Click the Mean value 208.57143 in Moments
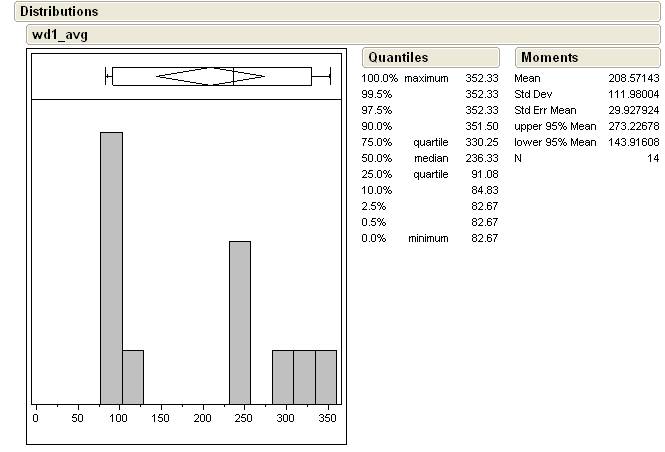This screenshot has width=665, height=452. (634, 78)
